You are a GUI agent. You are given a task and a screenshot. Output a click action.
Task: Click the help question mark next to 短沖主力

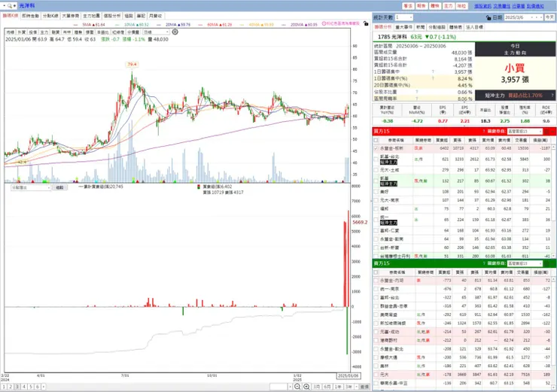click(552, 96)
